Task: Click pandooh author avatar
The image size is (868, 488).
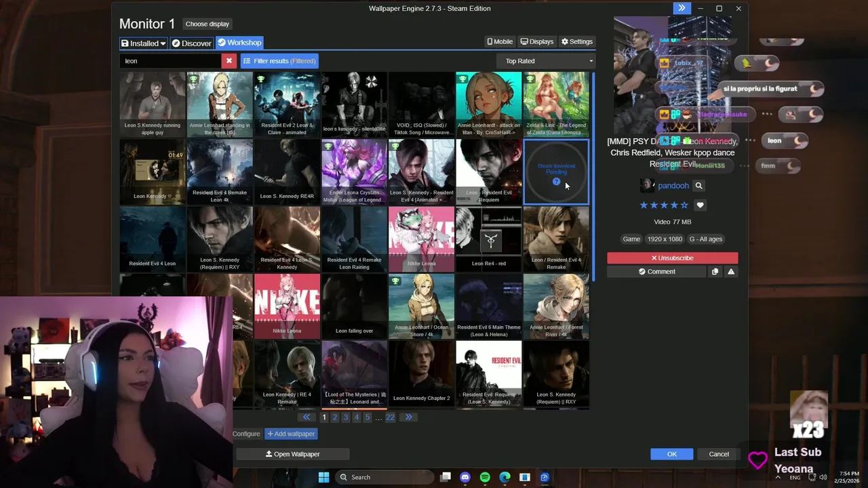Action: [x=648, y=186]
